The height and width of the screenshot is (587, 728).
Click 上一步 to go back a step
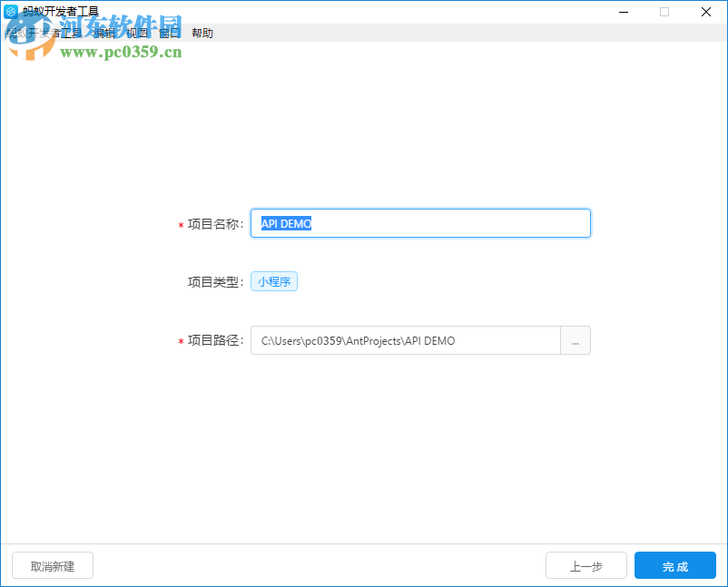point(585,564)
